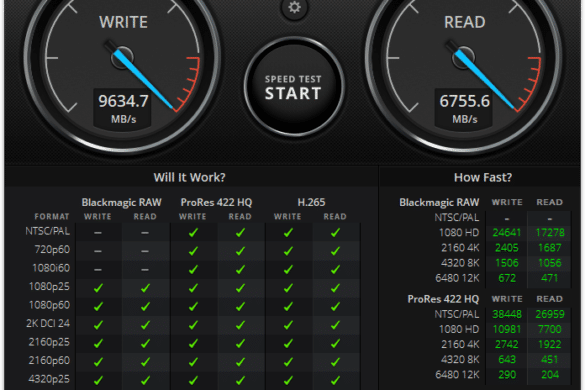
Task: Click ProRes 6480 12K write value 290
Action: 507,375
